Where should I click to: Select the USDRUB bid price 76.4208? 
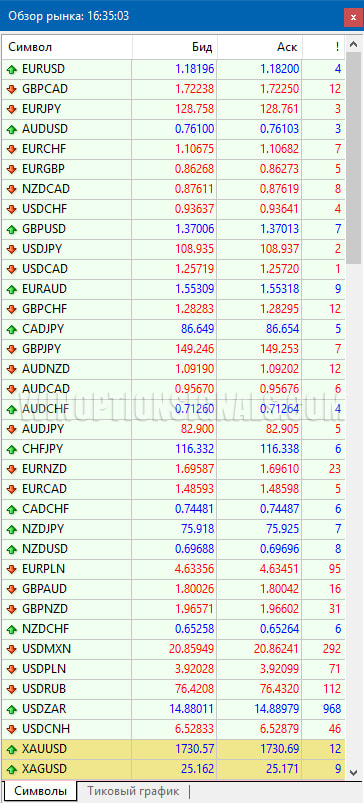click(x=190, y=689)
